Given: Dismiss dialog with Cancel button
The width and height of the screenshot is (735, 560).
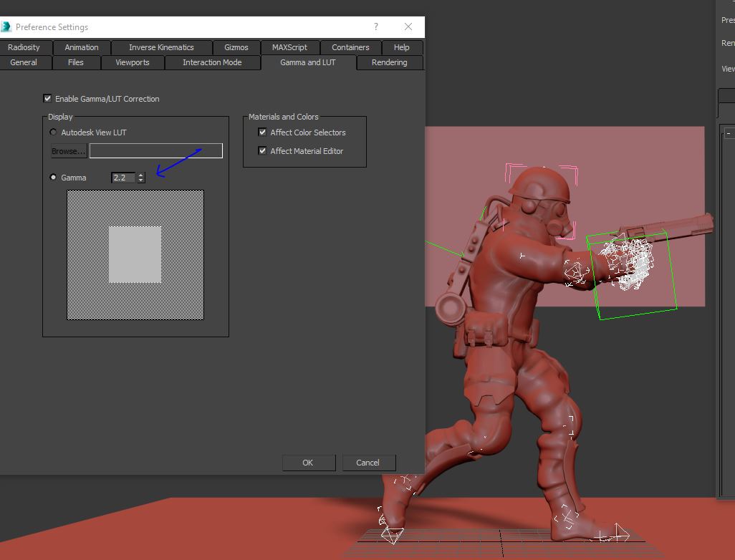Looking at the screenshot, I should pos(369,463).
